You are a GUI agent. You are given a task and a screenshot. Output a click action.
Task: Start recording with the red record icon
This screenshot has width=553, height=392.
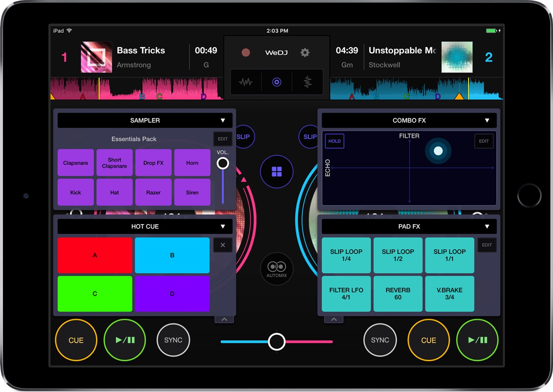pyautogui.click(x=245, y=53)
